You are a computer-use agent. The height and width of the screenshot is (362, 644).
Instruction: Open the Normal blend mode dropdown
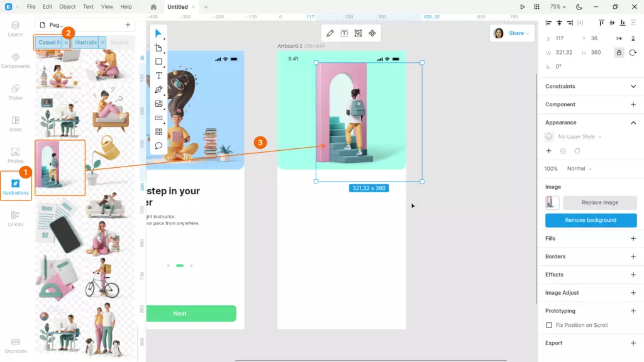tap(579, 168)
